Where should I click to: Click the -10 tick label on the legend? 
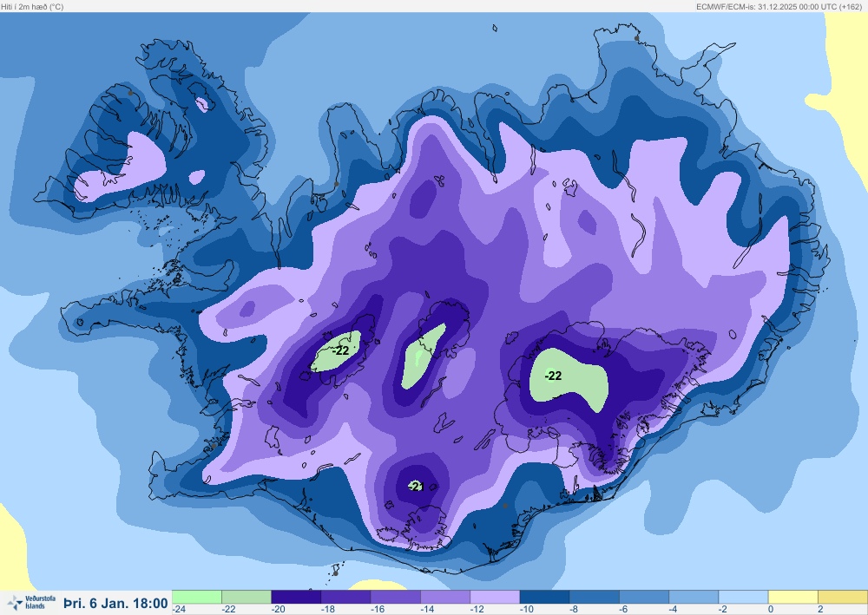click(x=527, y=610)
